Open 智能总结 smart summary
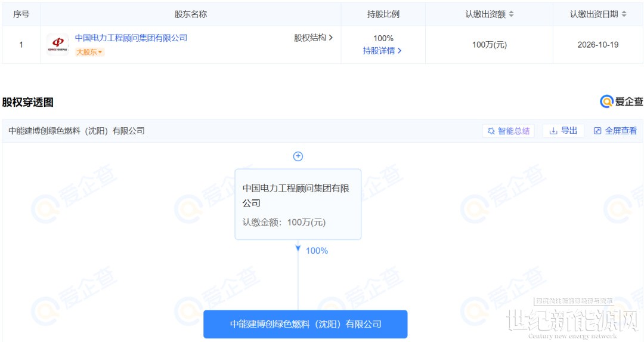Screen dimensions: 644x342 click(x=508, y=131)
